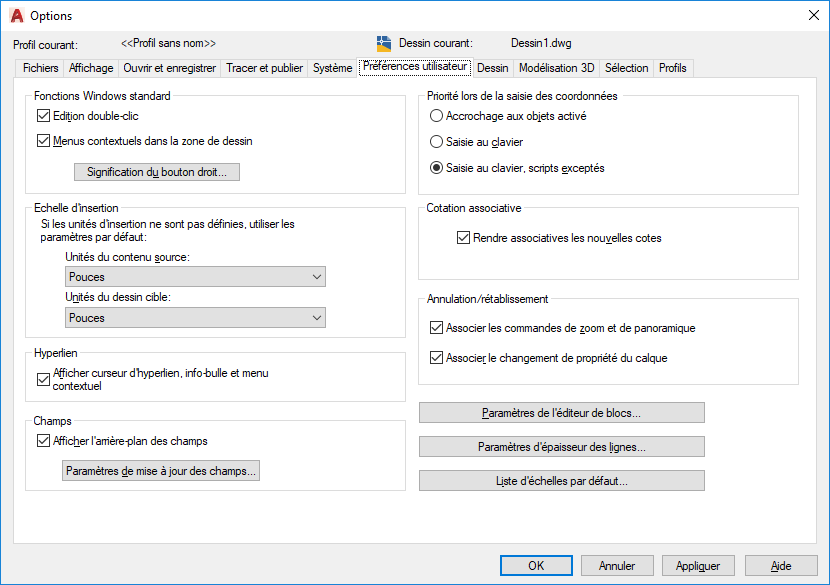Click the Dessin courant drawing file icon

(384, 44)
